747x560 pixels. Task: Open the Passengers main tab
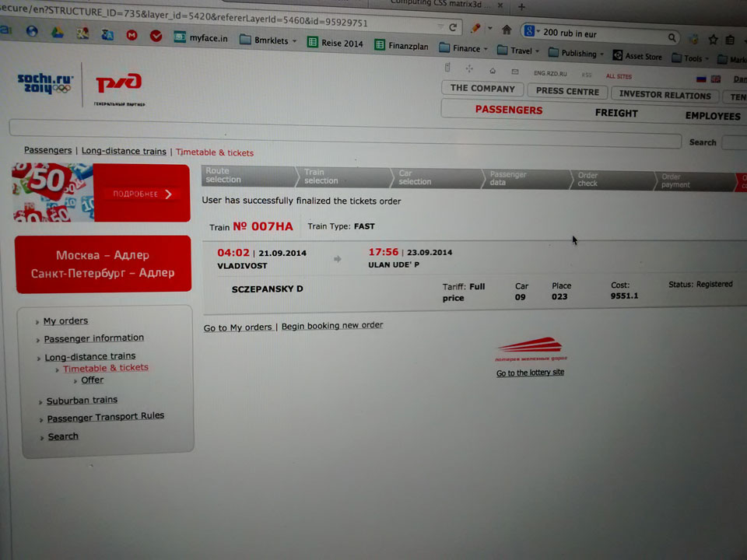509,110
